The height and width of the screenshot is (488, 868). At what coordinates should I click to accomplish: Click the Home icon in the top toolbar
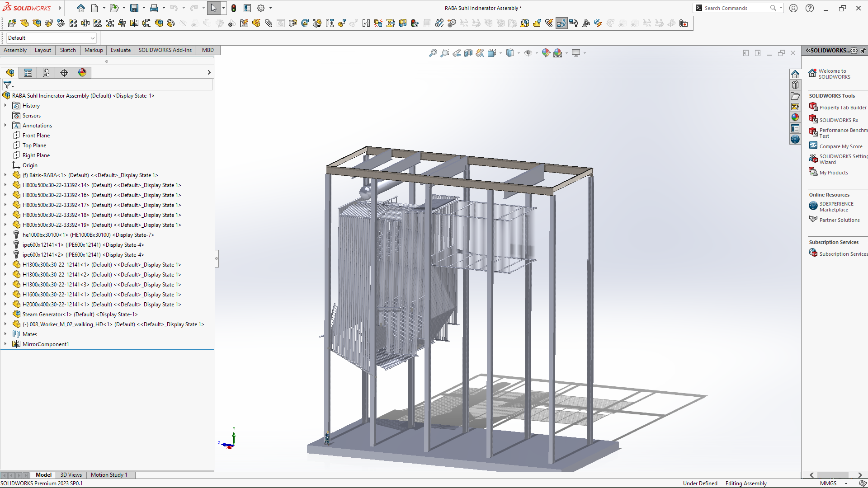(80, 8)
